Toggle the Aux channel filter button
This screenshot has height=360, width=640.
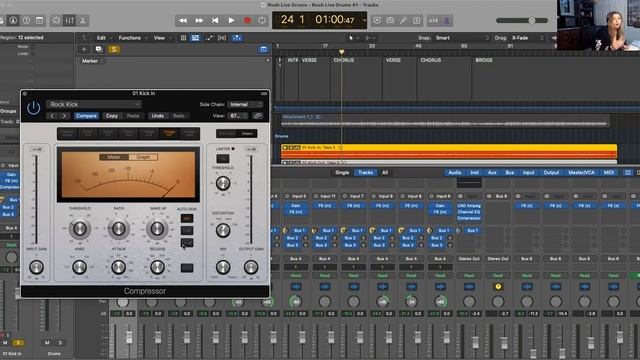492,173
